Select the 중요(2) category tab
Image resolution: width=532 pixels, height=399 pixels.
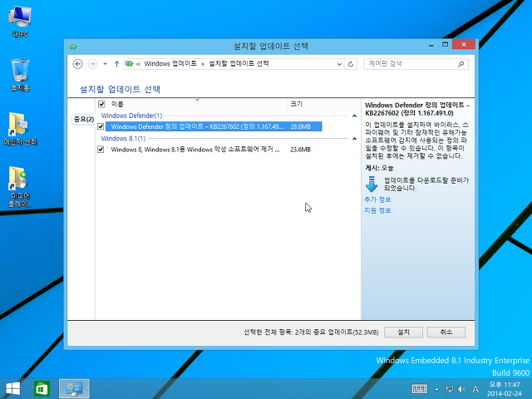click(x=83, y=120)
